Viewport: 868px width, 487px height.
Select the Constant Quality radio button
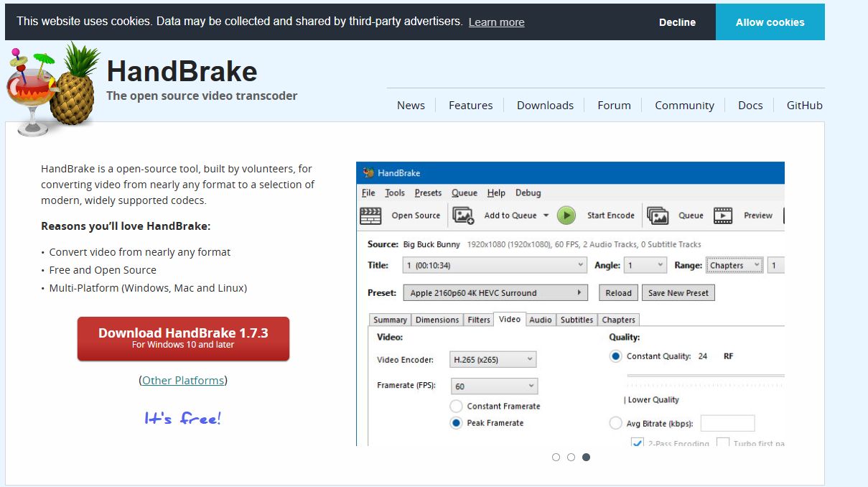(x=615, y=356)
